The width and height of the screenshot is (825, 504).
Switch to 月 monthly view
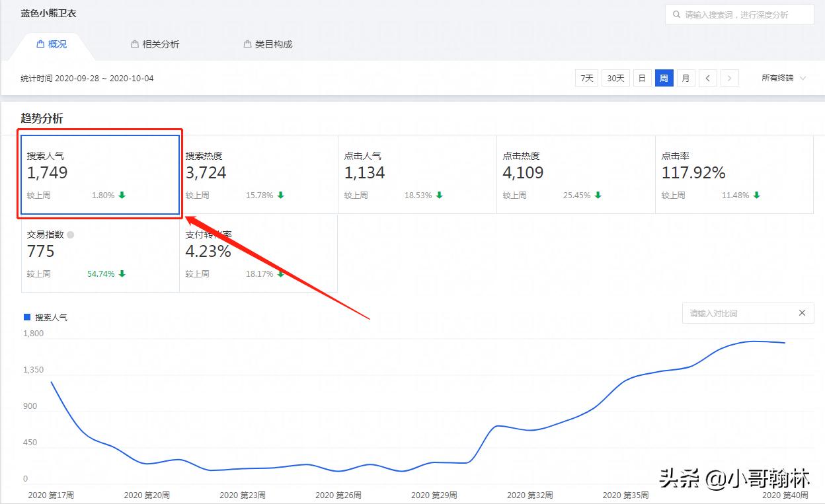click(x=686, y=77)
